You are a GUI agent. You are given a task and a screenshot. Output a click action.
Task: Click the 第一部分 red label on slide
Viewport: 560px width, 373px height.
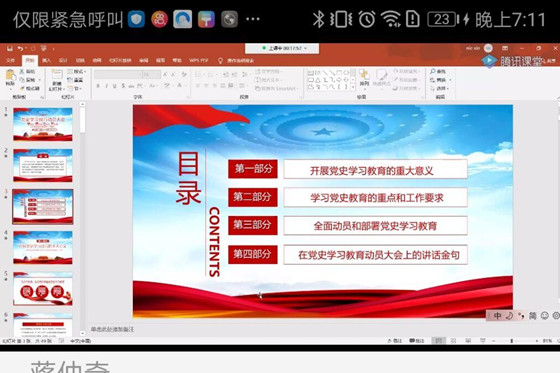coord(253,169)
